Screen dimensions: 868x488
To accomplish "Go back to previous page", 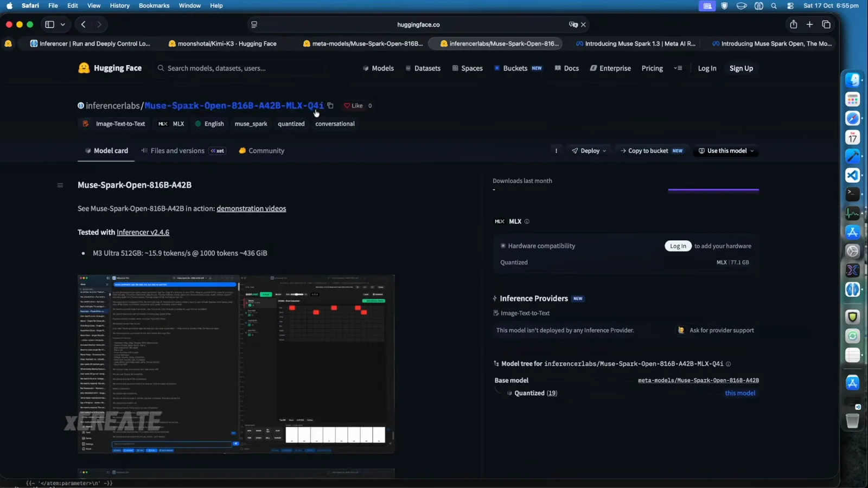I will tap(83, 24).
